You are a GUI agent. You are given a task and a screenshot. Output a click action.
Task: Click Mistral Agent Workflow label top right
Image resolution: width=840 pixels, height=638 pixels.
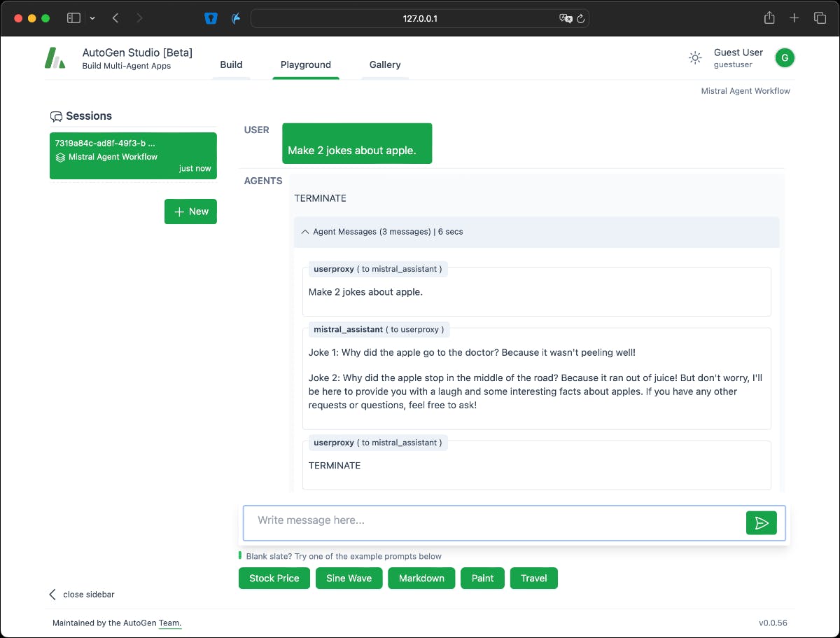(x=745, y=91)
